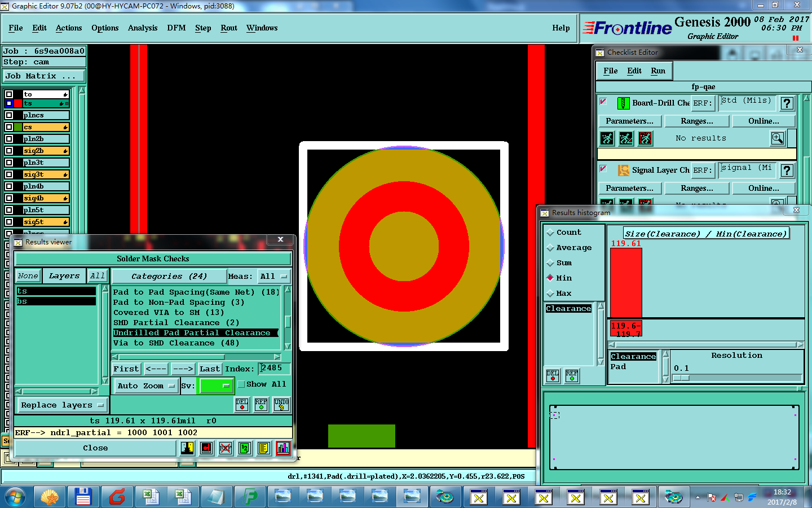This screenshot has height=508, width=812.
Task: Click the Resolution slider handle
Action: [x=681, y=378]
